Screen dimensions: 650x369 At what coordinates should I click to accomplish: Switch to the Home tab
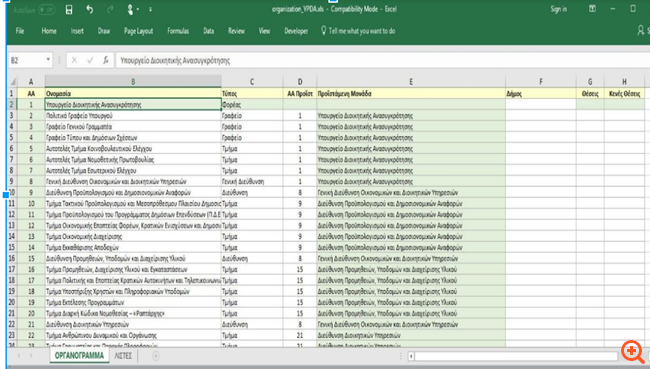tap(49, 31)
